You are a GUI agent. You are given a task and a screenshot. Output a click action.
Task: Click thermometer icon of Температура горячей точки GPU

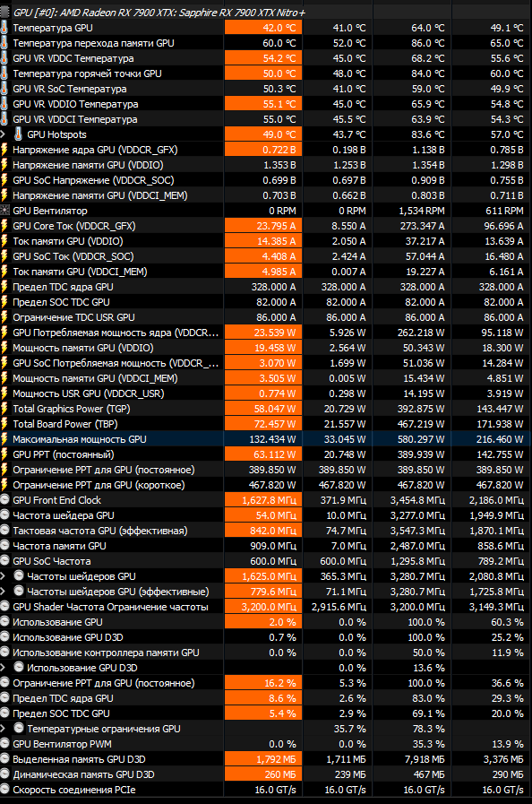click(x=4, y=73)
